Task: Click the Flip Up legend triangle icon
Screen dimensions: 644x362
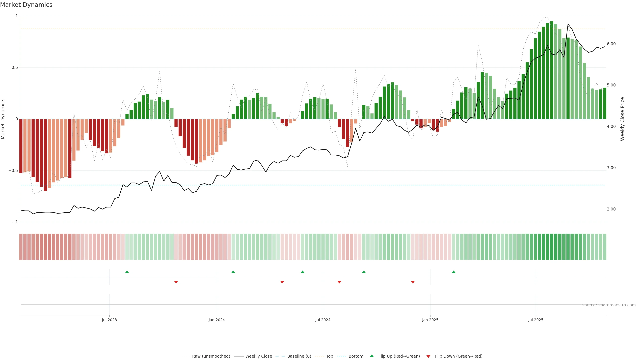Action: pyautogui.click(x=372, y=356)
